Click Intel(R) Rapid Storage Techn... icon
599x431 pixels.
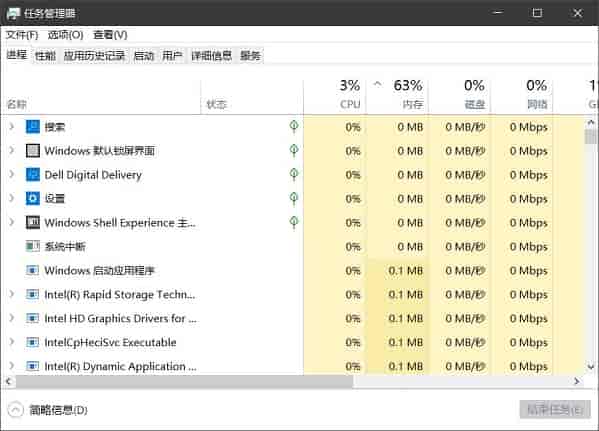[32, 294]
